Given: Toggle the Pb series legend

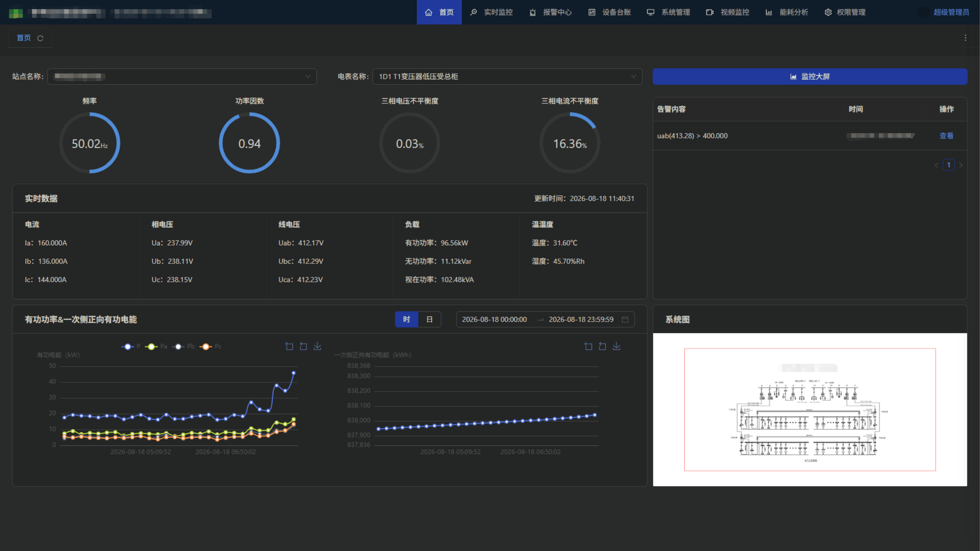Looking at the screenshot, I should (x=183, y=346).
